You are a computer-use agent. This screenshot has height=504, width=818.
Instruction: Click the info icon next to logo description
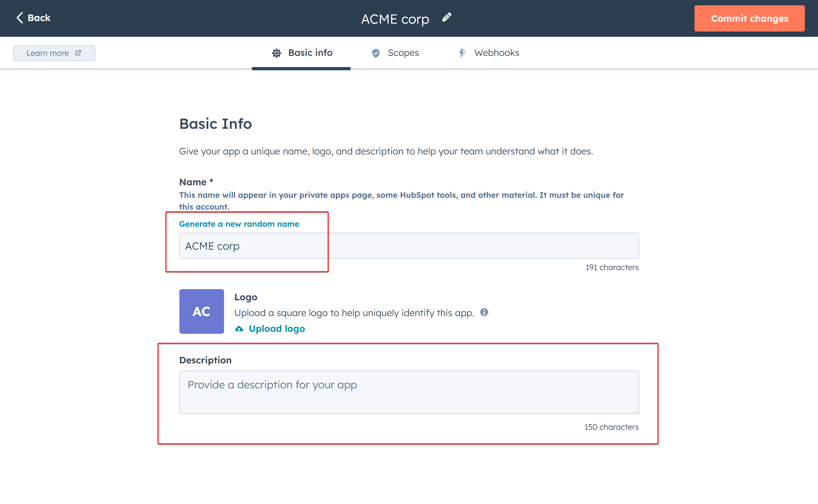click(x=484, y=312)
